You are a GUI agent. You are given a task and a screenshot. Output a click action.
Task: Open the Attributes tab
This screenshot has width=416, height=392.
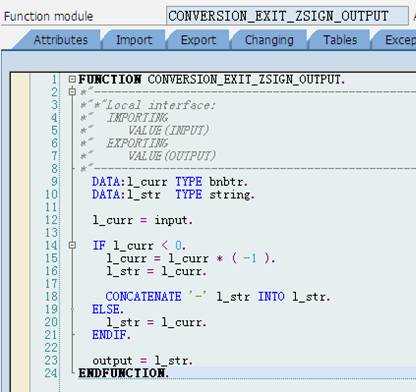(x=60, y=40)
